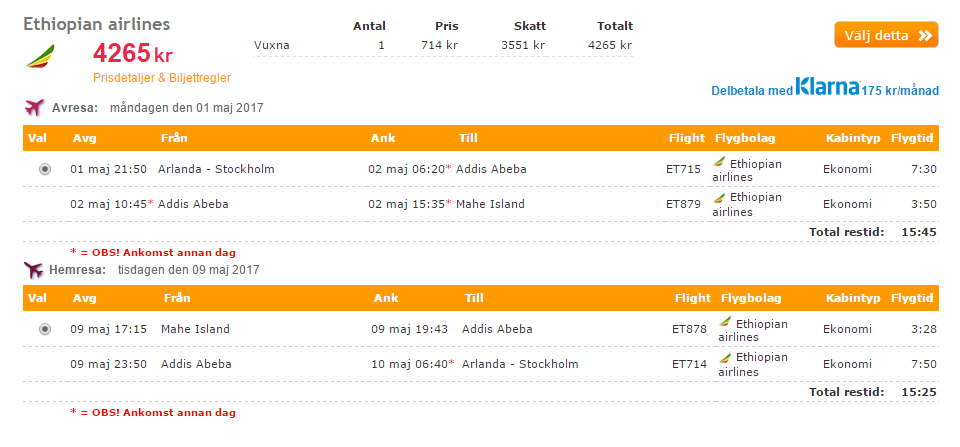Click the departure airplane icon beside Avresa
Screen dimensions: 960x447
click(x=35, y=107)
